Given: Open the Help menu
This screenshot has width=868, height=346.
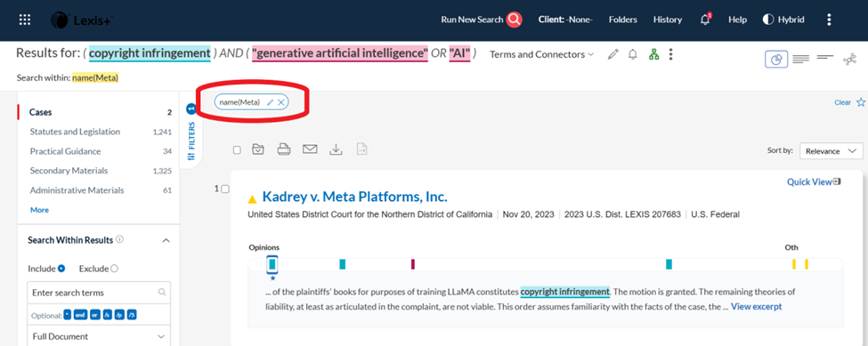Looking at the screenshot, I should 737,20.
